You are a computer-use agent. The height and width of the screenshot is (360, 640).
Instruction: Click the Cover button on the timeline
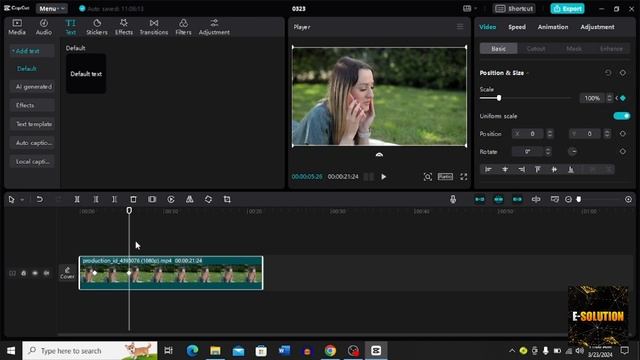pos(67,273)
